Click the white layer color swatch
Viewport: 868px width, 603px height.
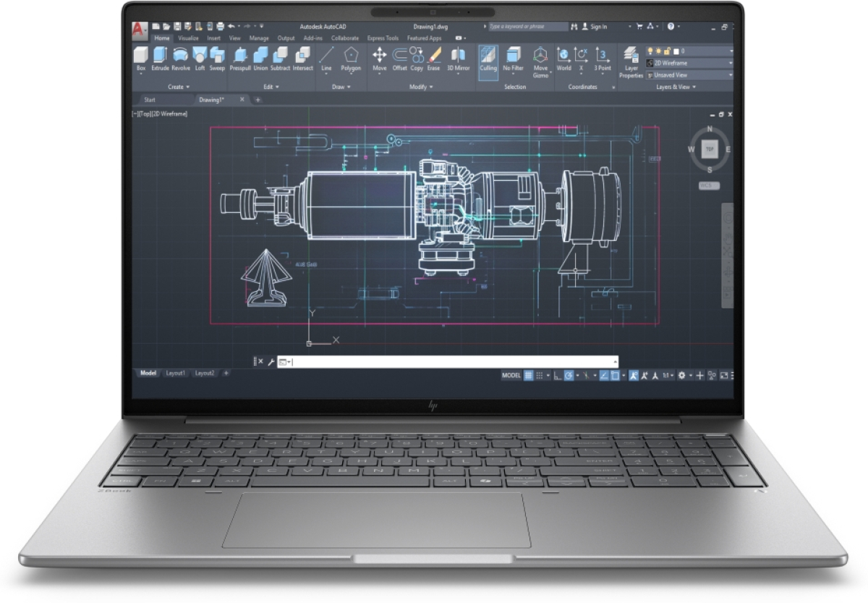pos(676,50)
